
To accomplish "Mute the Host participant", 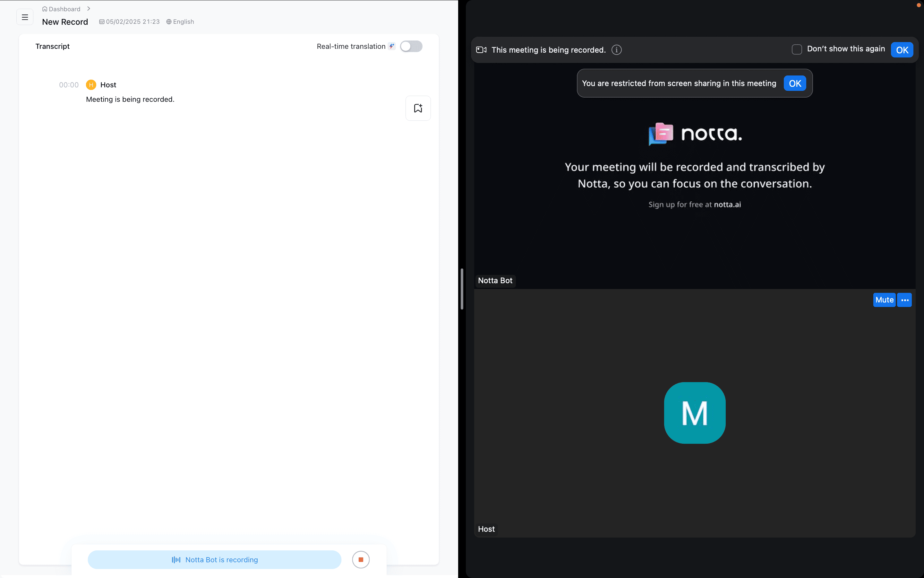I will pos(884,300).
